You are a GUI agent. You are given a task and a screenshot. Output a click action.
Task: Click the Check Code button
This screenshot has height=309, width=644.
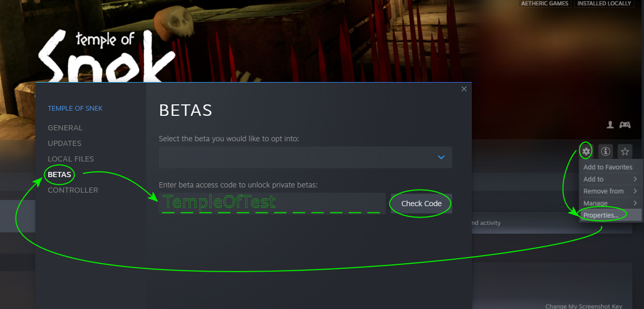(422, 204)
